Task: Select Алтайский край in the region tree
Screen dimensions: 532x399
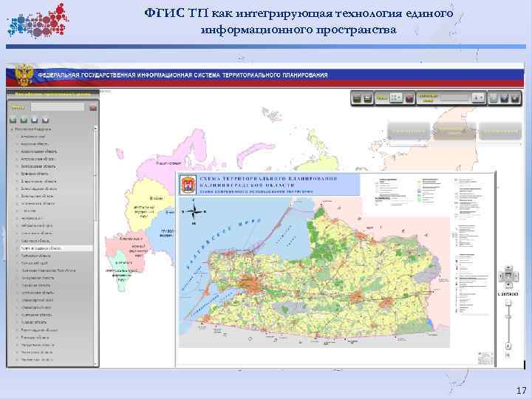Action: click(x=33, y=137)
